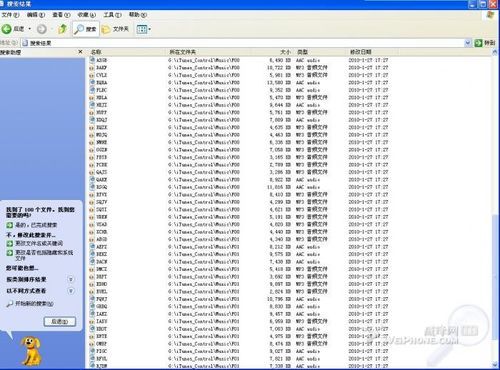The width and height of the screenshot is (500, 370).
Task: Select the AAC file icon for PIOC
Action: tap(92, 351)
